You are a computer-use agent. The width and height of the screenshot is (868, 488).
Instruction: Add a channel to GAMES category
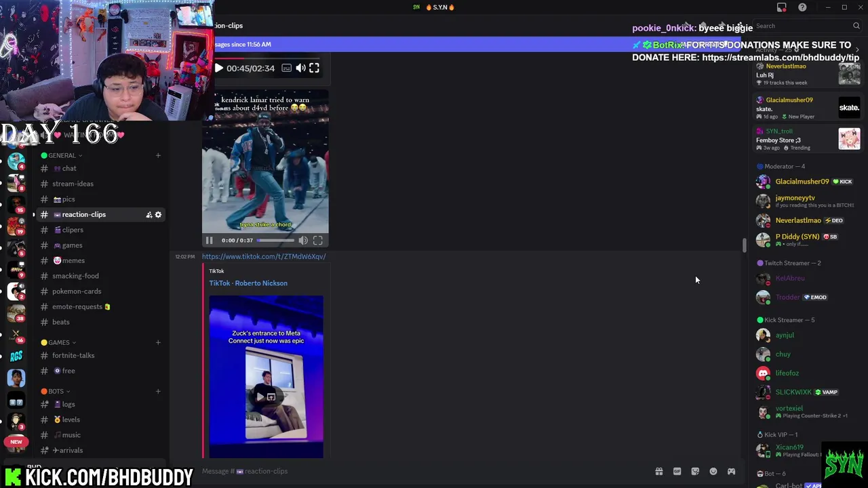click(158, 342)
